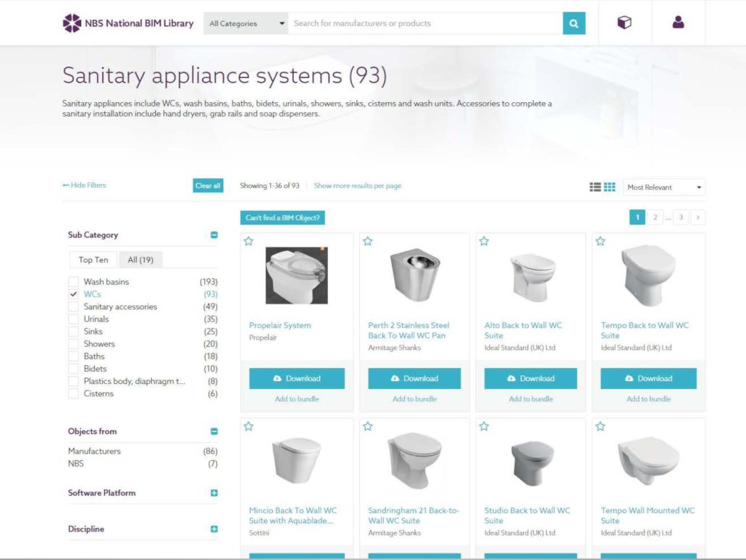Image resolution: width=746 pixels, height=560 pixels.
Task: Check the Urinals filter
Action: tap(73, 319)
